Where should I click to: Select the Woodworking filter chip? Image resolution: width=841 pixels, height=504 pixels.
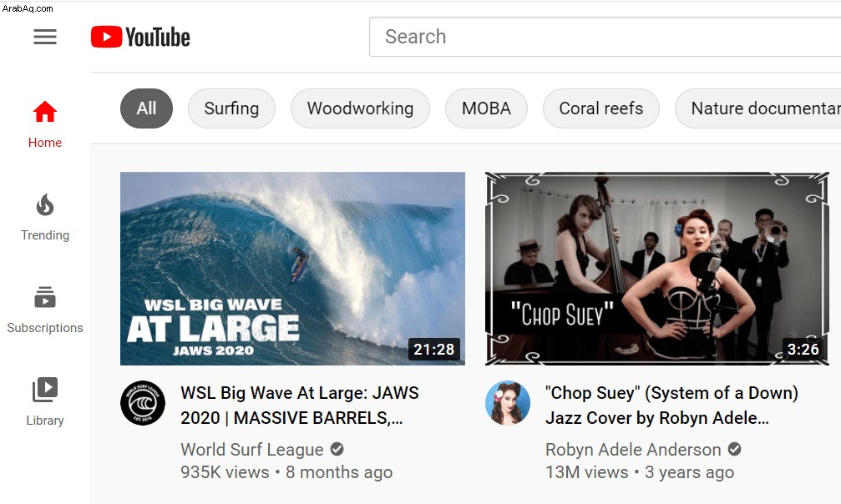[x=361, y=108]
